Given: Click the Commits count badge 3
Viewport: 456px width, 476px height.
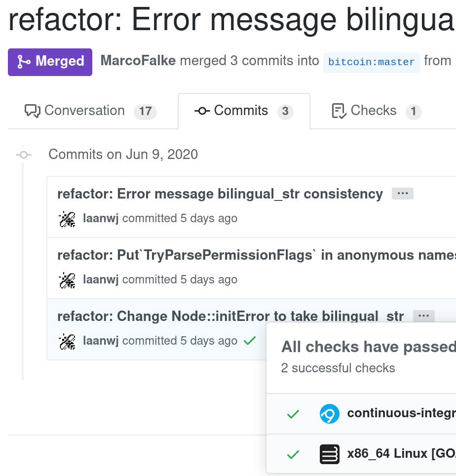Looking at the screenshot, I should point(285,112).
